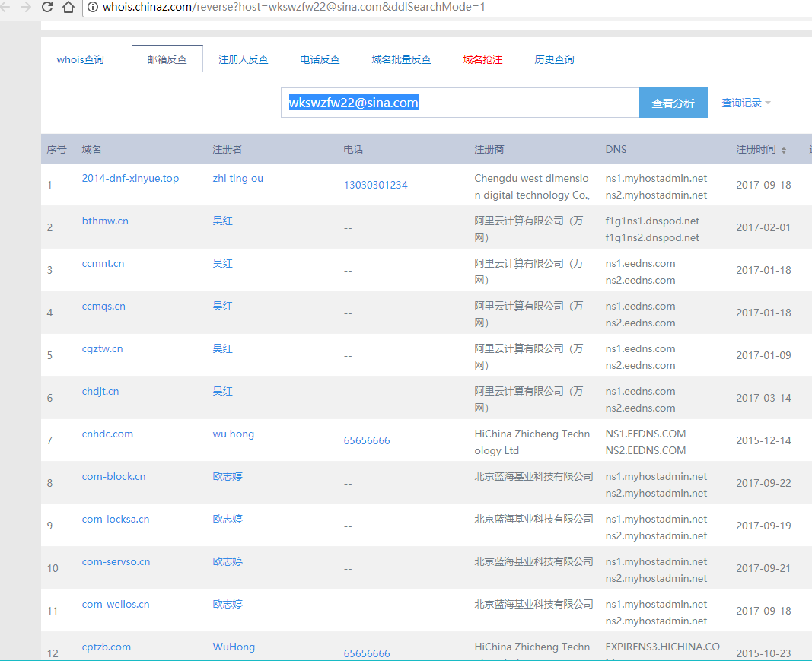Switch to the whois查询 tab
Viewport: 812px width, 661px height.
click(80, 59)
